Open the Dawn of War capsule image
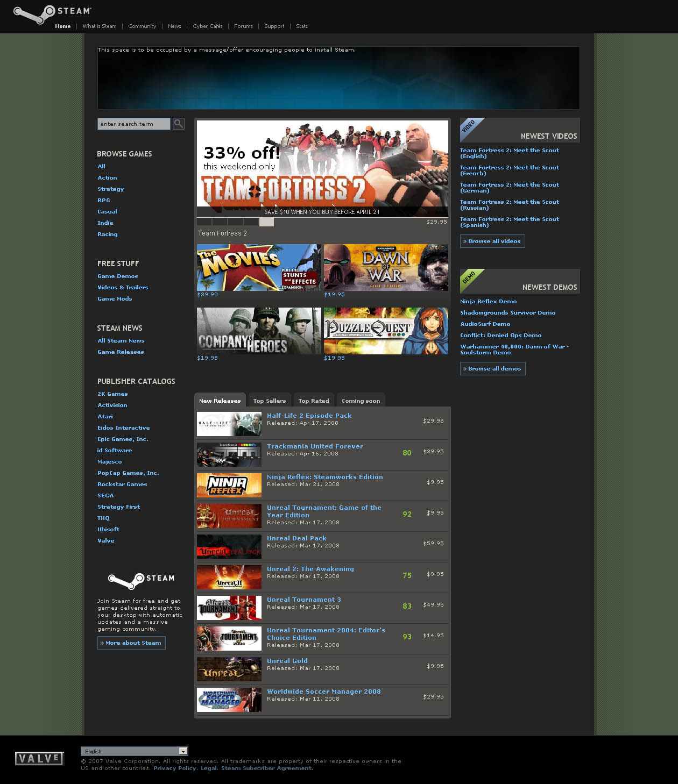The width and height of the screenshot is (678, 784). [x=386, y=267]
